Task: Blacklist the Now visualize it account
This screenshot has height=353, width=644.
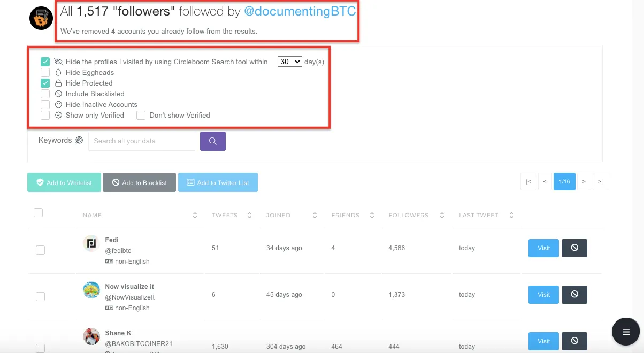Action: [x=574, y=295]
